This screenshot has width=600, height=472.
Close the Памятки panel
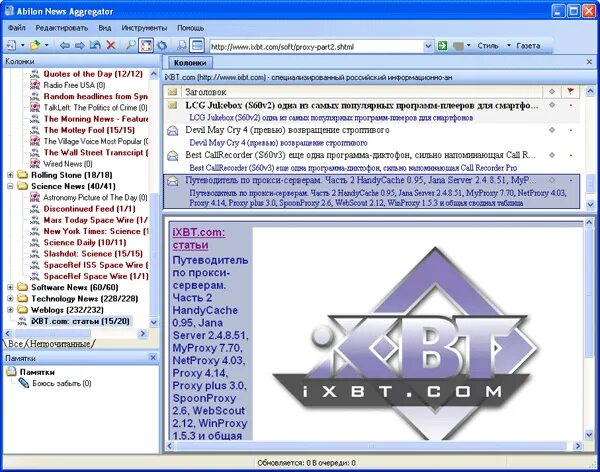pos(153,358)
